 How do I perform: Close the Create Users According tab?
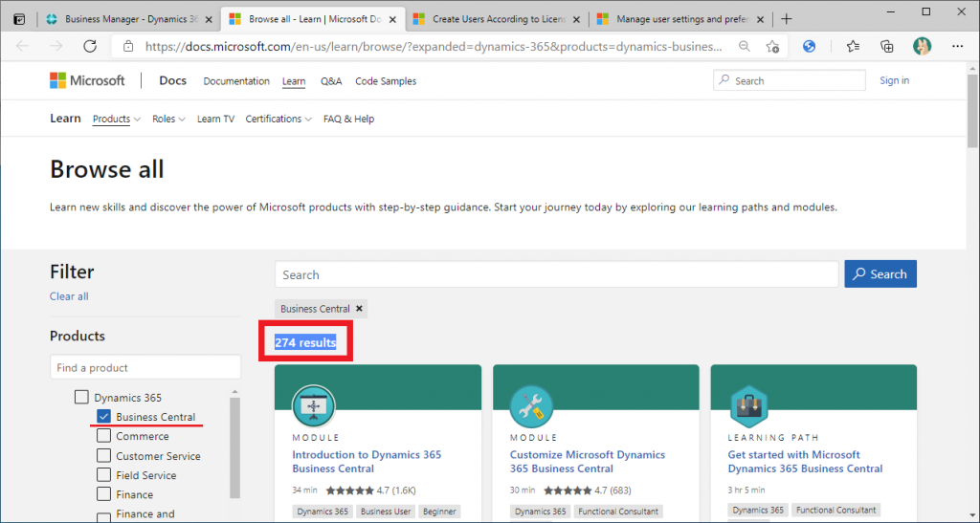tap(576, 20)
